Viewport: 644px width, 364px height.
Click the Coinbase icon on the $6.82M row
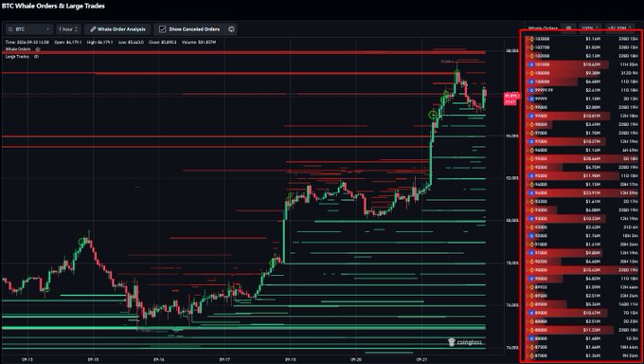pyautogui.click(x=531, y=279)
